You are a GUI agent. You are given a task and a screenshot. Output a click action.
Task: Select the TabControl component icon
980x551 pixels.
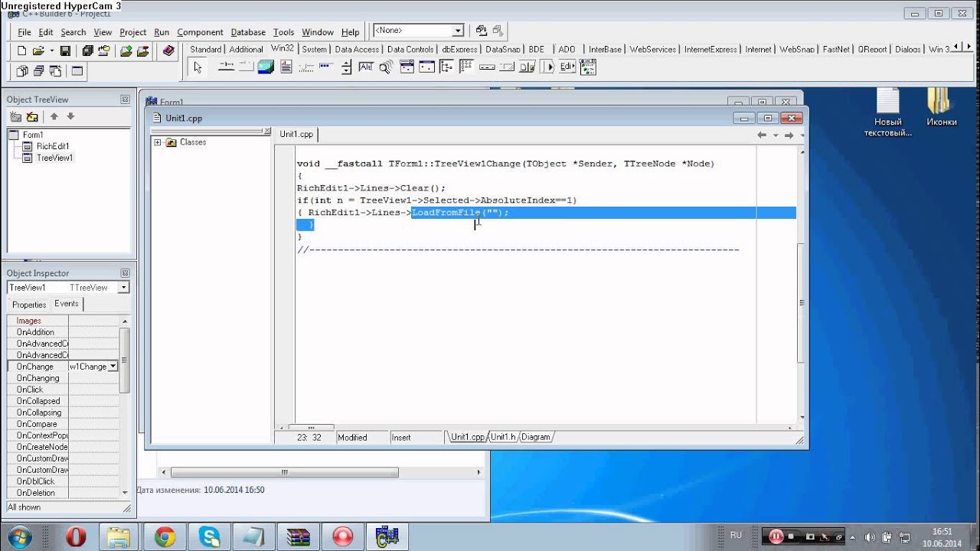click(227, 67)
